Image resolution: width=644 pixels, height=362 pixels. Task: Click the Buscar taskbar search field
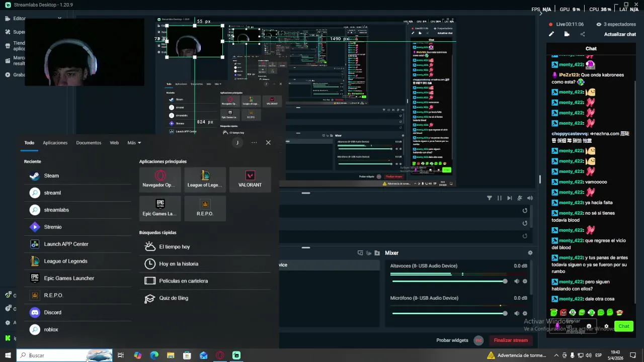coord(64,355)
